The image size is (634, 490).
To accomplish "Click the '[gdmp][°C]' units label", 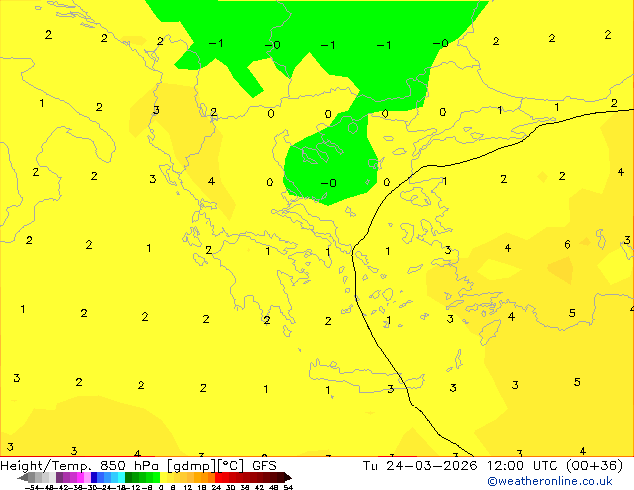I will 206,466.
